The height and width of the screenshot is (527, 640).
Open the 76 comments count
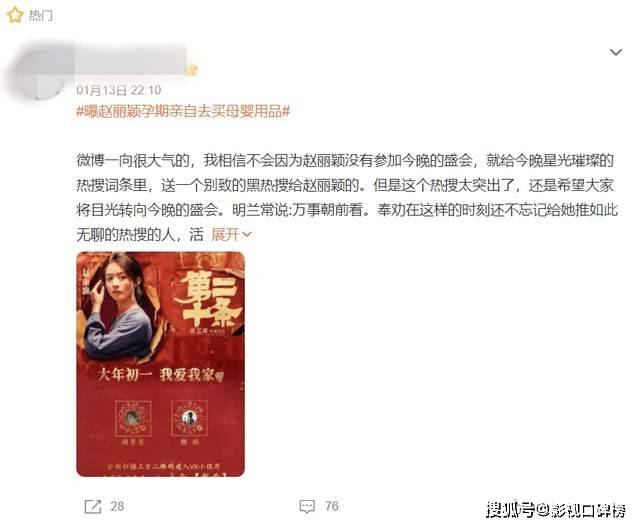[332, 507]
